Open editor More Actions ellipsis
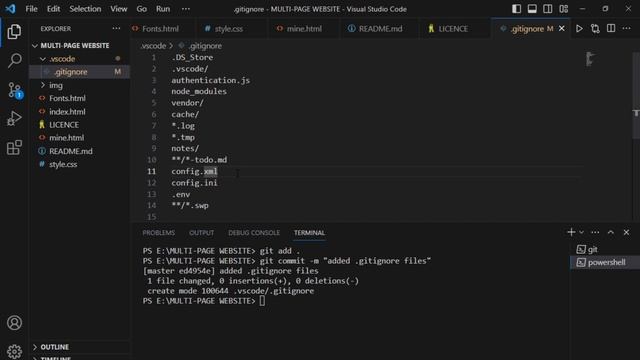 click(x=627, y=29)
